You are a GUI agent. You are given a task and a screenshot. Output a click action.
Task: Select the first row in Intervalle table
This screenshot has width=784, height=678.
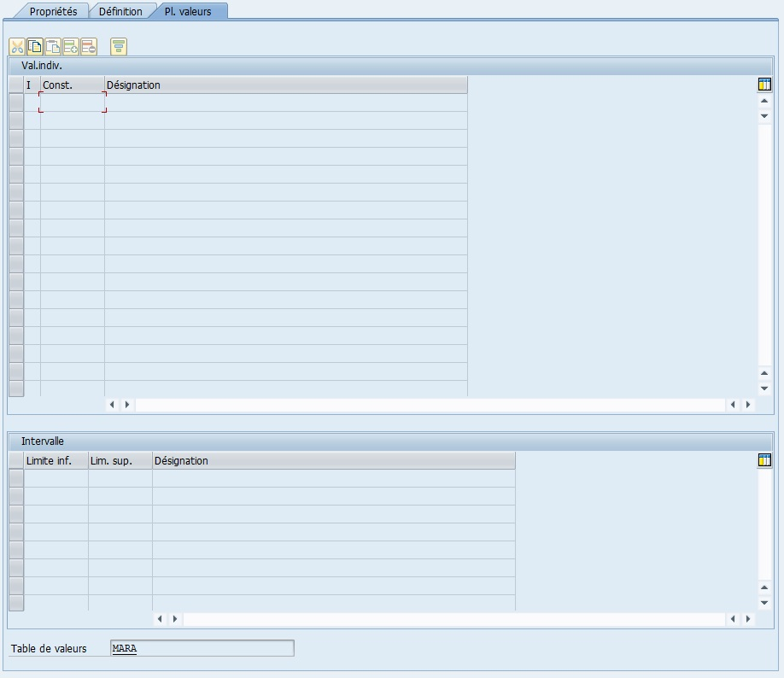click(x=15, y=478)
